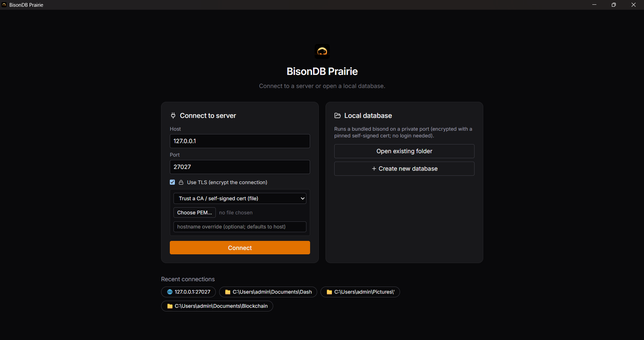Click folder icon of Documents\Dash recent entry
The image size is (644, 340).
228,292
